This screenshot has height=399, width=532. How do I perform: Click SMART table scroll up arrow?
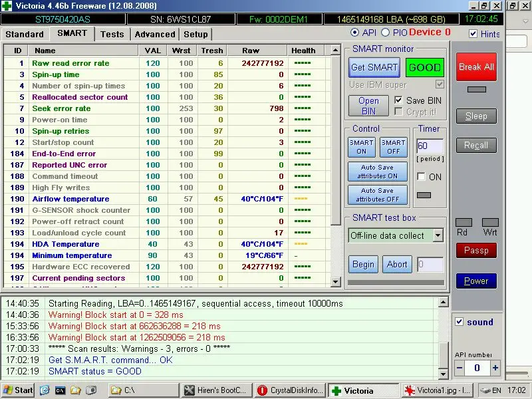pos(335,51)
